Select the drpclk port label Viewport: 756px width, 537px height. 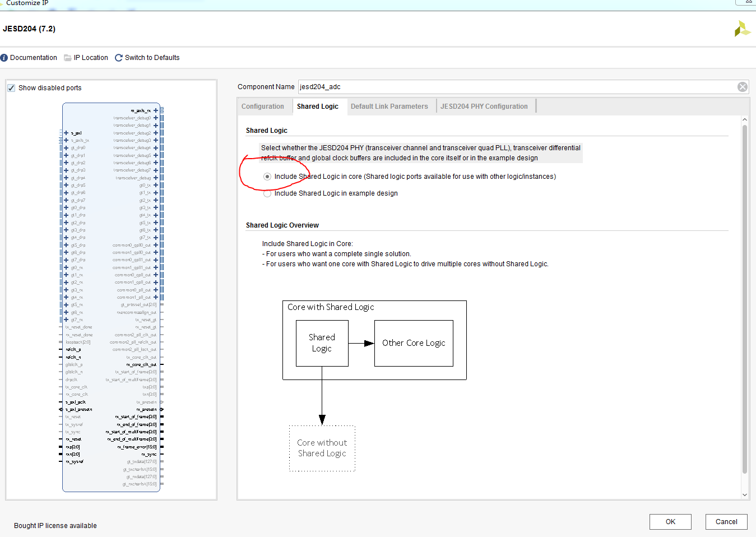tap(71, 379)
